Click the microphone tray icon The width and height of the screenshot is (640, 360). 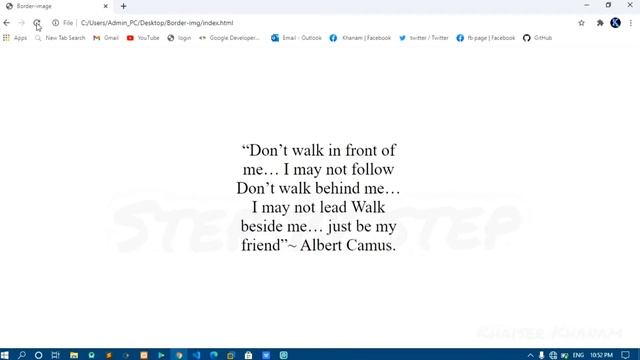pos(541,355)
